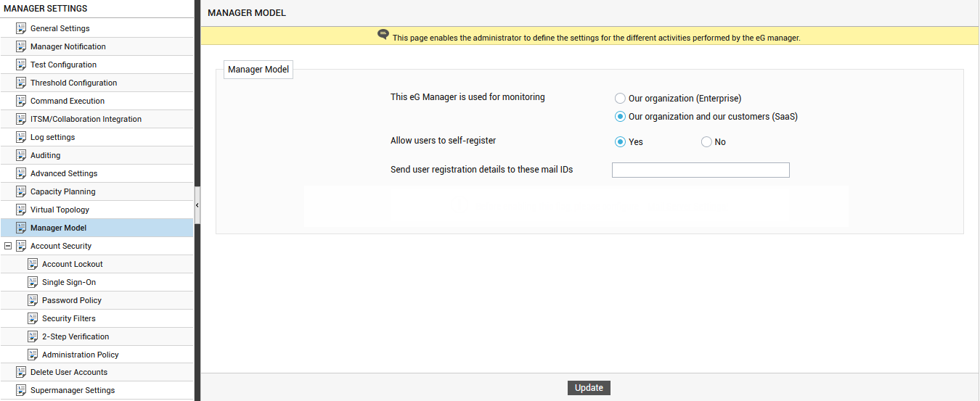The height and width of the screenshot is (401, 980).
Task: Click the Manager Model page icon
Action: (21, 228)
